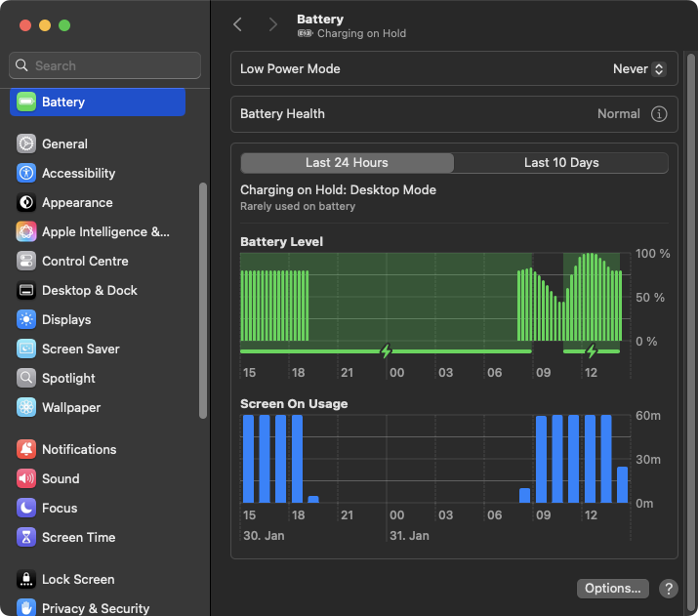
Task: Open Battery icon in sidebar
Action: coord(26,102)
